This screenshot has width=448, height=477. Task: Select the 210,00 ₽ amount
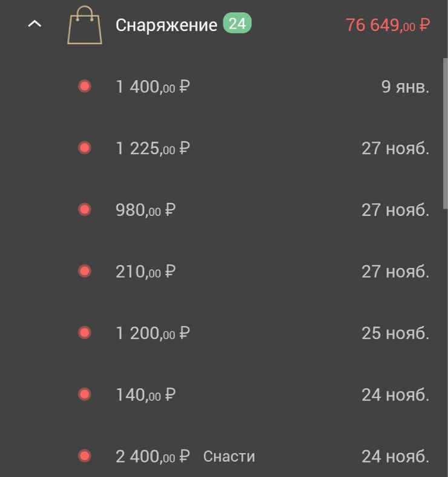coord(145,271)
